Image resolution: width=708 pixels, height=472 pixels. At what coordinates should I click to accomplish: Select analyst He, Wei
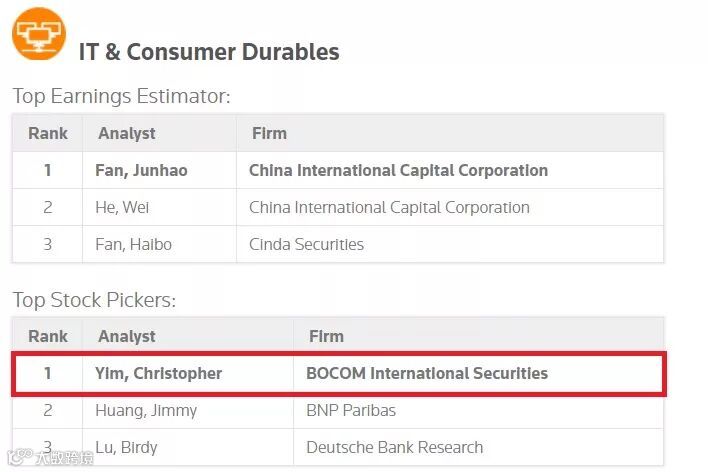pos(122,207)
